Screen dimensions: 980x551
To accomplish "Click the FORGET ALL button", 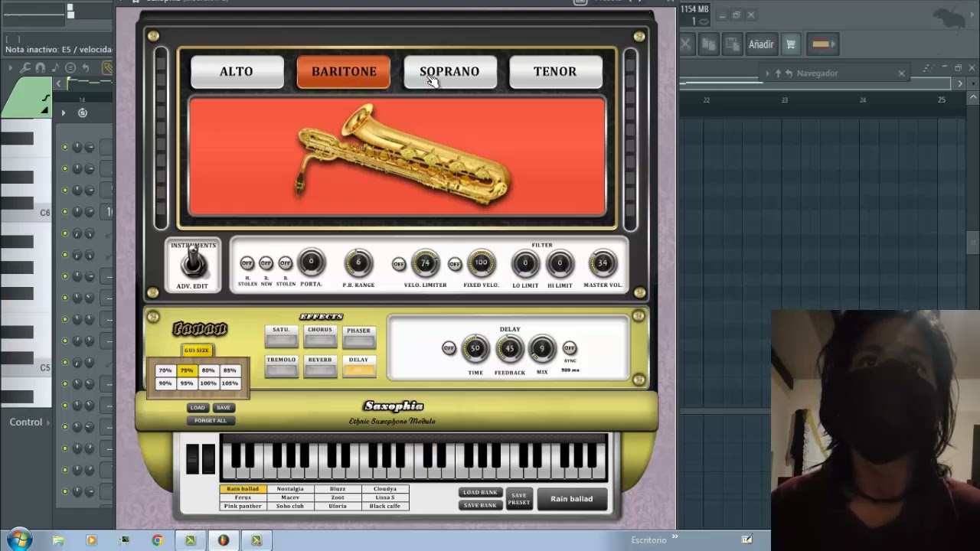I will 211,421.
